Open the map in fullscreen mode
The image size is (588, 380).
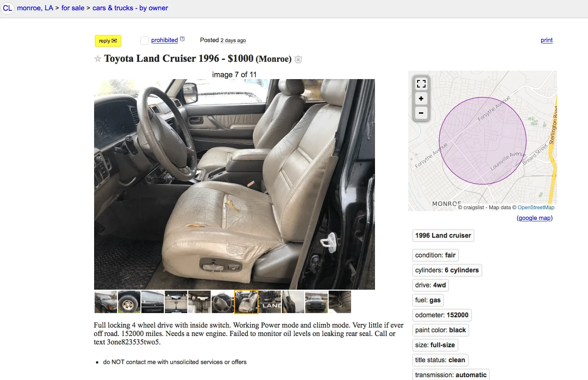421,84
